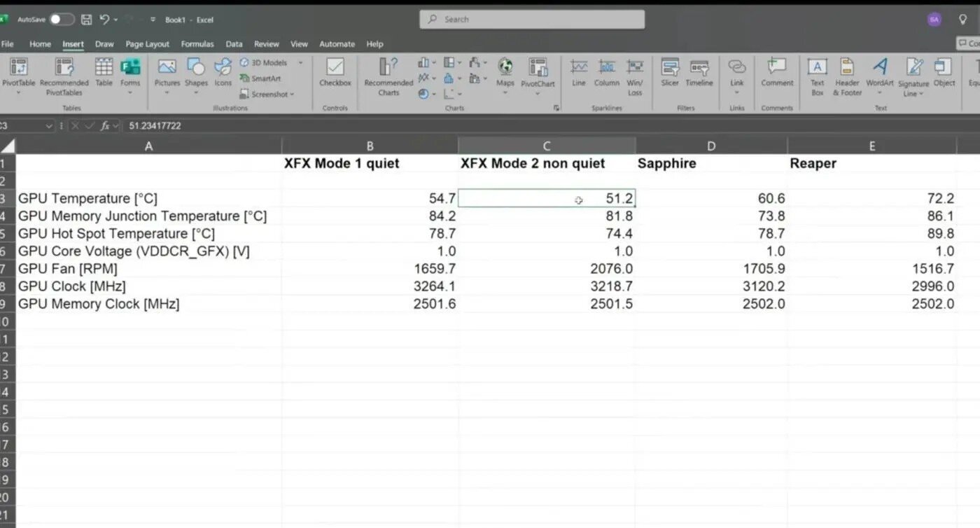Click 3D Models button
980x528 pixels.
[264, 63]
